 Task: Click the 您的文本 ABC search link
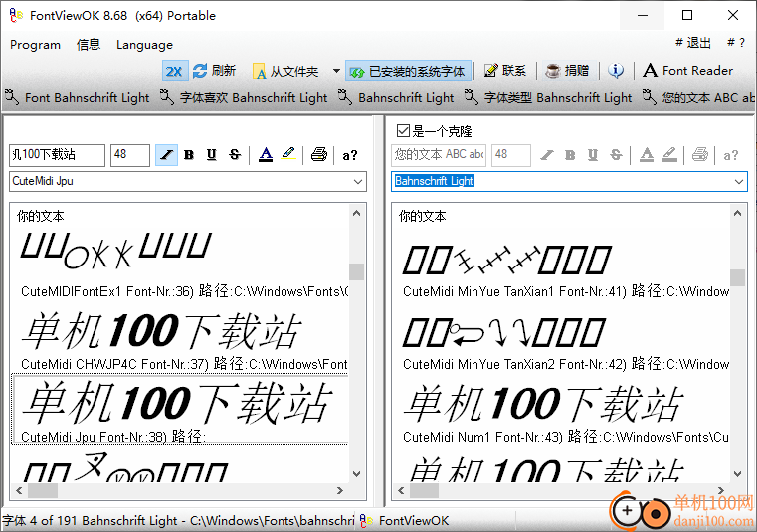[698, 98]
